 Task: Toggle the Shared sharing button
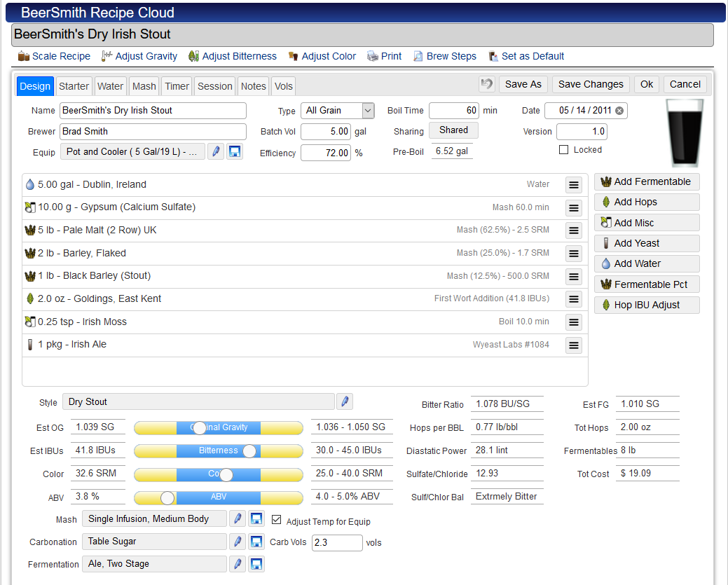pyautogui.click(x=453, y=130)
